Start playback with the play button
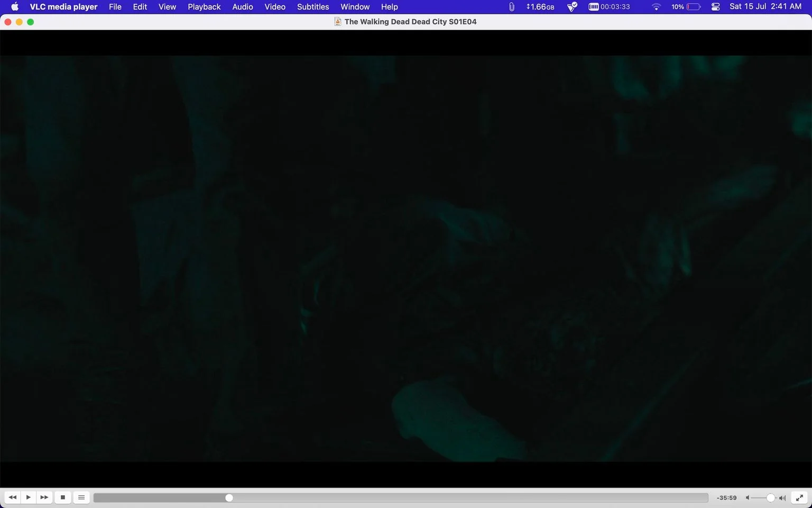Image resolution: width=812 pixels, height=508 pixels. (29, 497)
